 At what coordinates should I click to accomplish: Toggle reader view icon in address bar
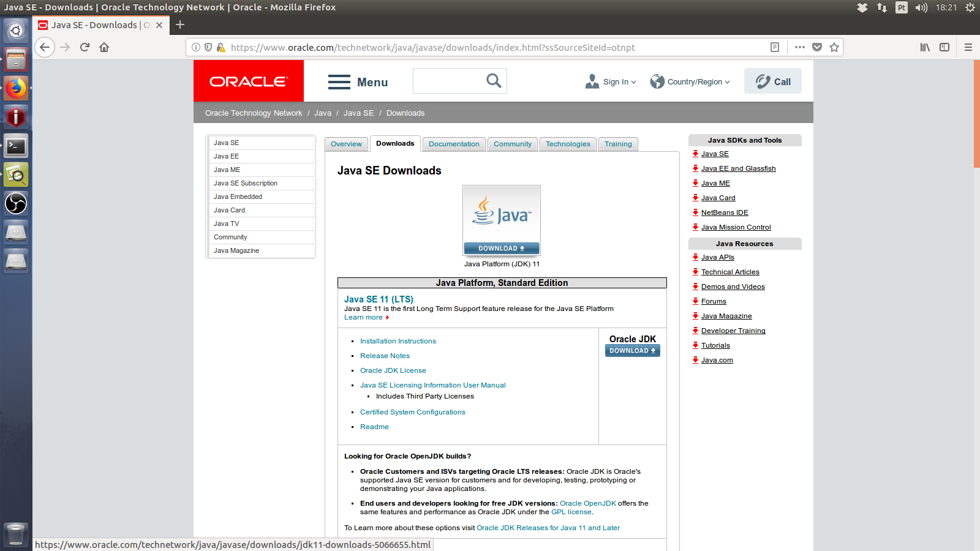click(x=775, y=47)
